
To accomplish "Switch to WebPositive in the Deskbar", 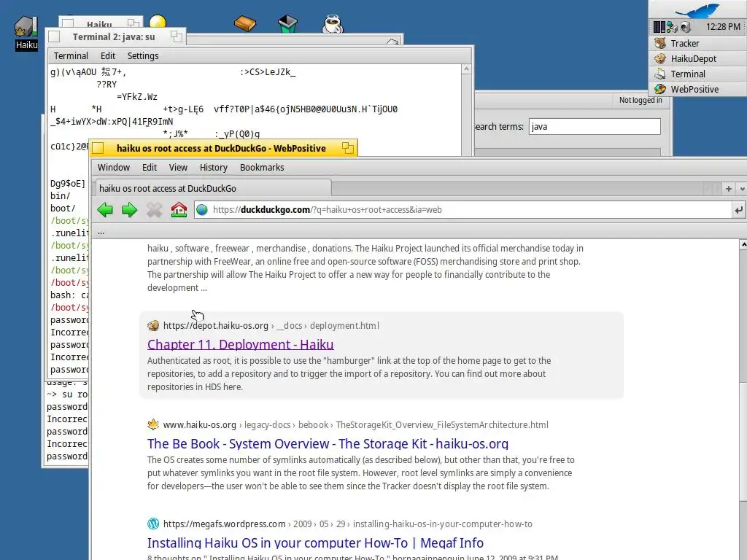I will (697, 89).
